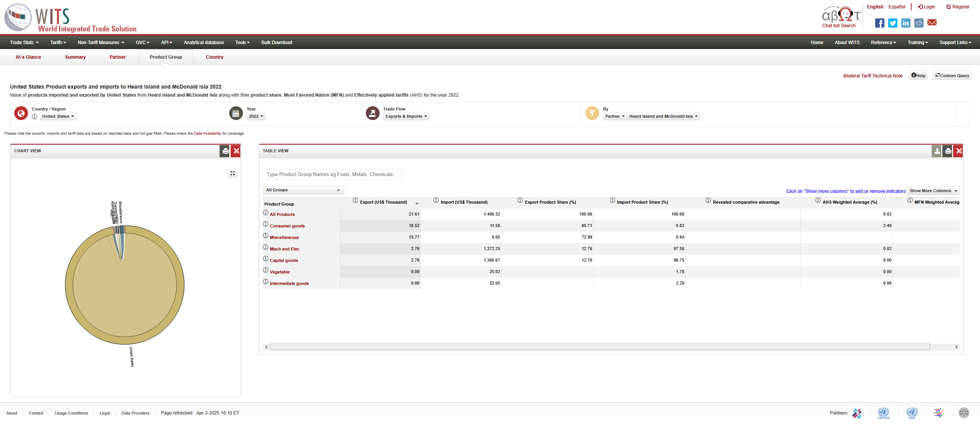This screenshot has height=428, width=980.
Task: Switch language to Español
Action: point(897,7)
